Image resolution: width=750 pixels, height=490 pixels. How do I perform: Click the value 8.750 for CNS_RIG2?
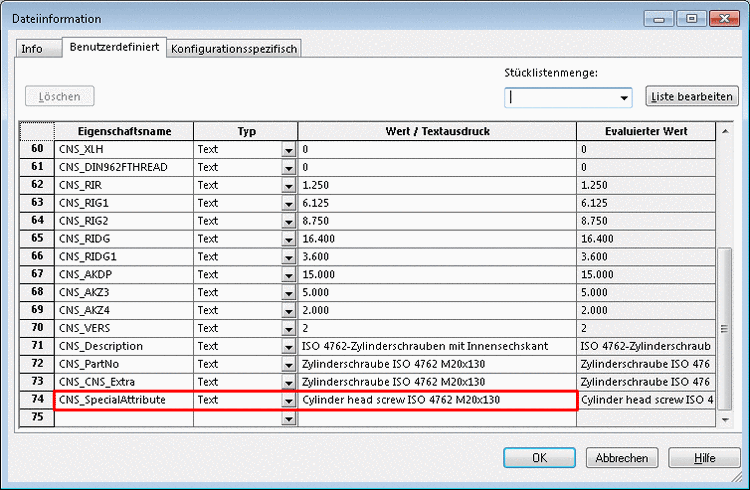[x=437, y=221]
